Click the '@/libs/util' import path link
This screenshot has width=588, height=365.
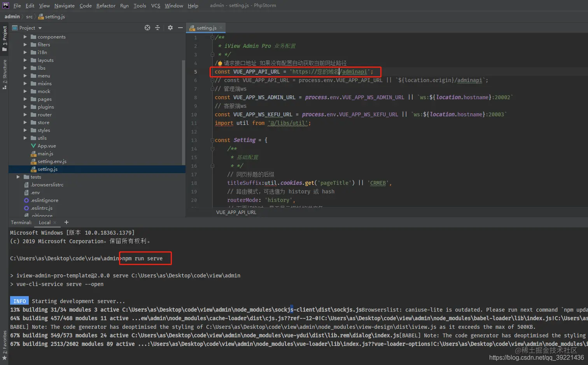tap(288, 123)
